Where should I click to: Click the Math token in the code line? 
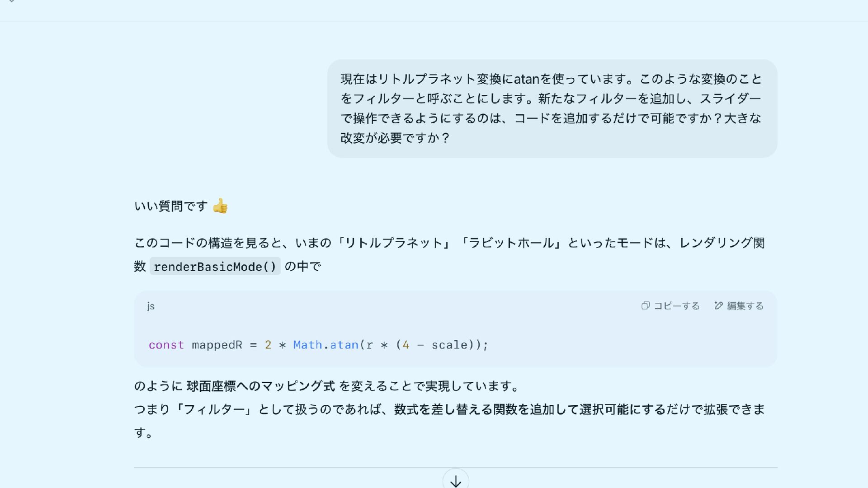(307, 345)
